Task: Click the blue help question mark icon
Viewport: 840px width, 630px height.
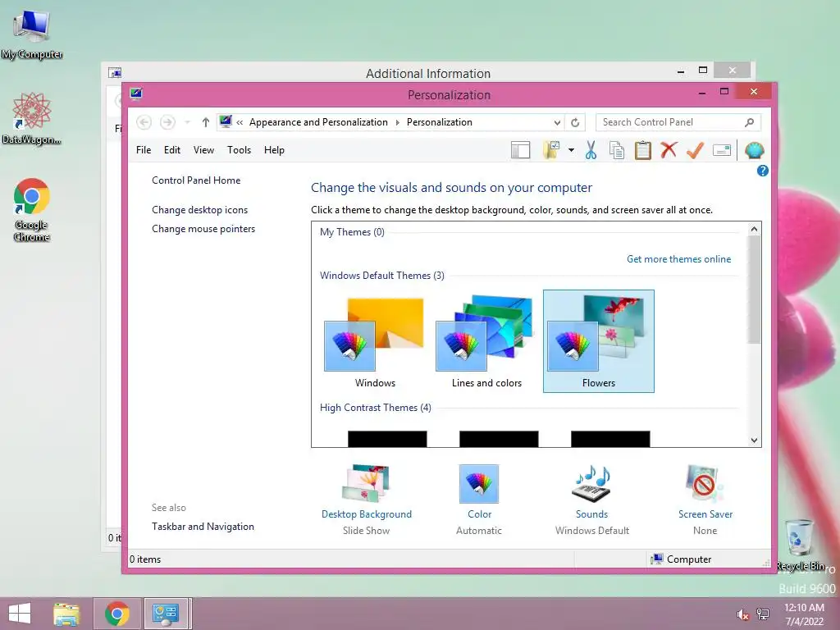Action: coord(762,171)
